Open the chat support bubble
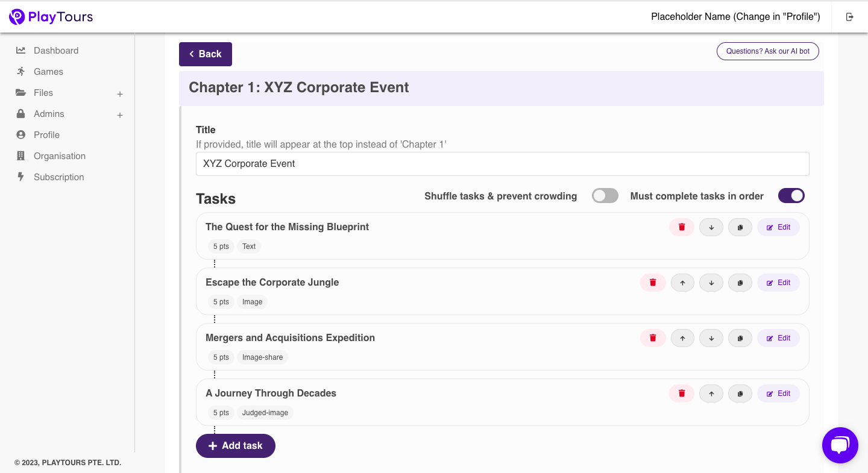Image resolution: width=868 pixels, height=473 pixels. pyautogui.click(x=840, y=445)
